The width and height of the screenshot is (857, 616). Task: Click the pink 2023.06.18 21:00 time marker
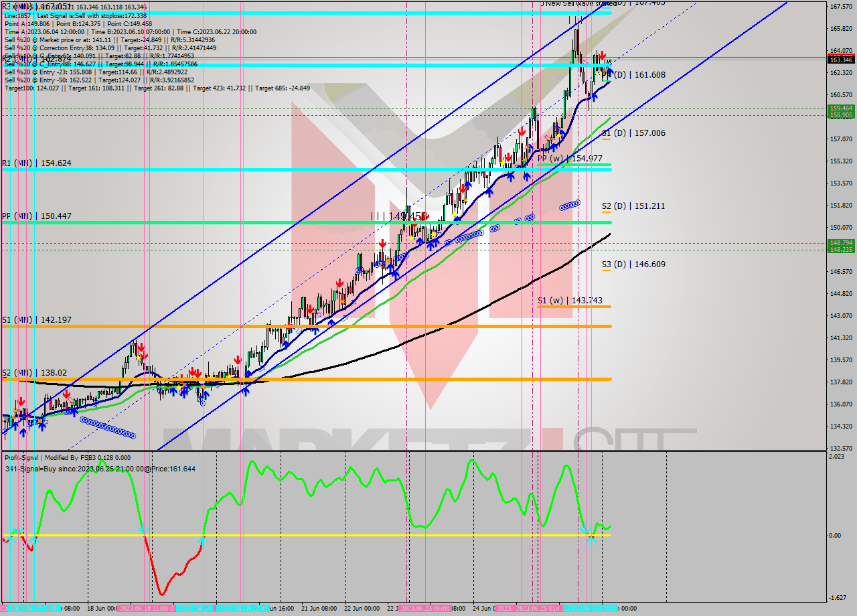click(145, 609)
